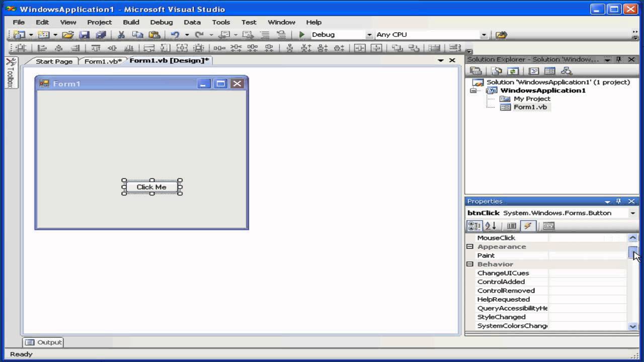Click the Redo arrow icon
644x362 pixels.
click(x=199, y=35)
